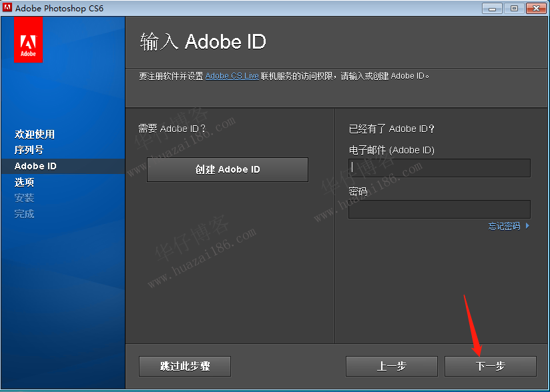Open the Adobe CS Live link
Viewport: 550px width, 392px height.
232,76
